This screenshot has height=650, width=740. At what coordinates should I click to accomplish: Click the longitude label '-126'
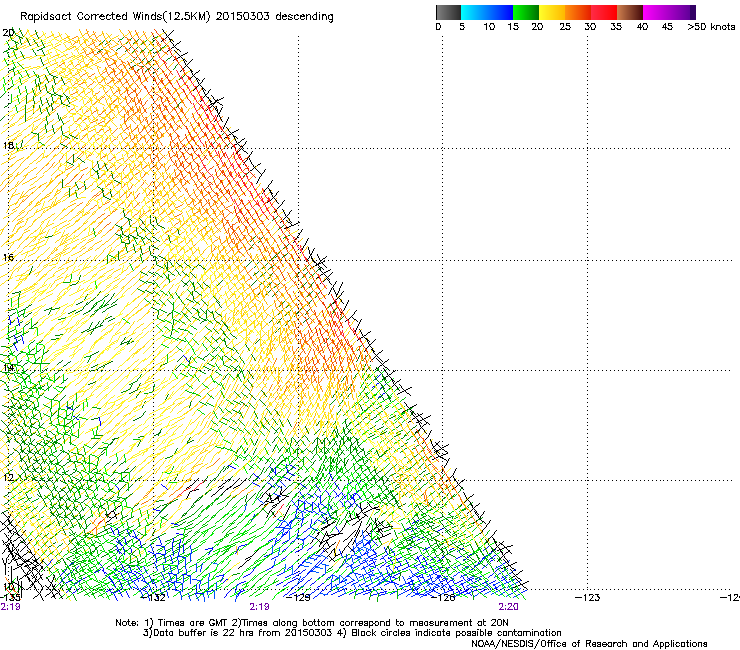[x=443, y=598]
